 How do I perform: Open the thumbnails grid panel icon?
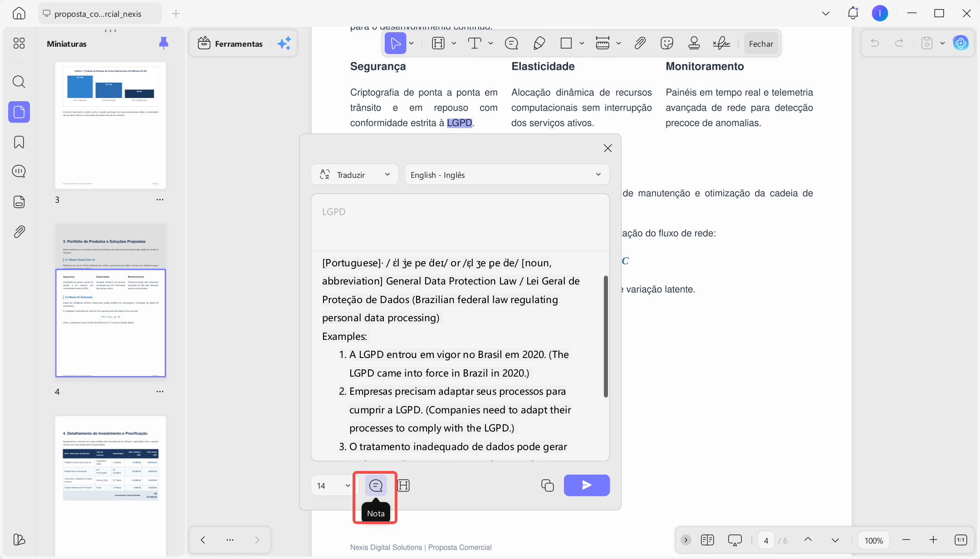[19, 43]
